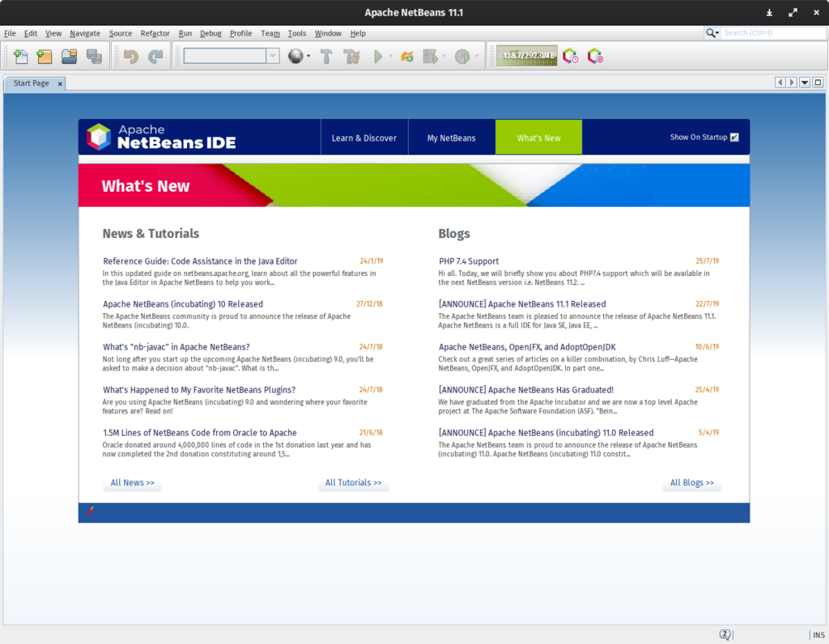Click the browser globe icon
Image resolution: width=829 pixels, height=644 pixels.
(295, 56)
